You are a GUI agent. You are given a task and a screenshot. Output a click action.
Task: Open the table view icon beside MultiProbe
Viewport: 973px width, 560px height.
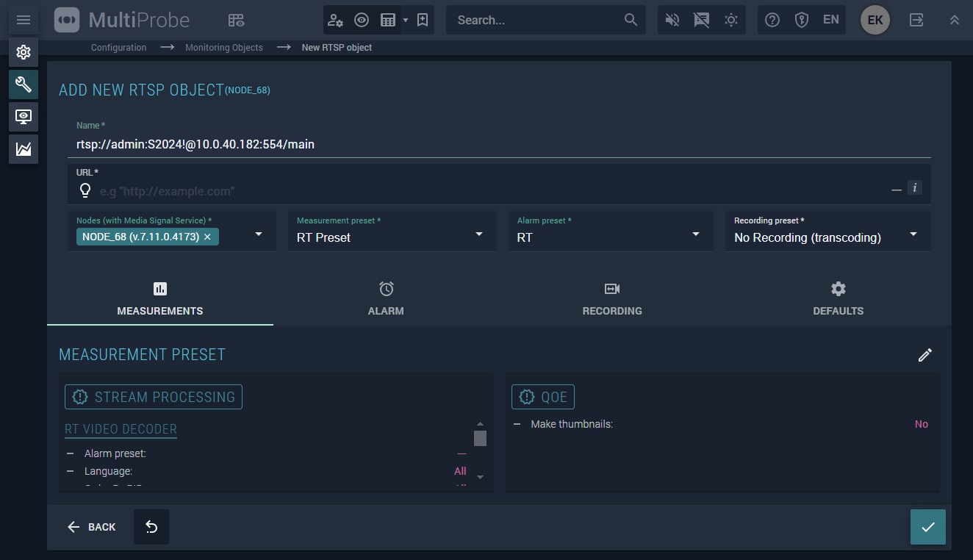click(236, 20)
